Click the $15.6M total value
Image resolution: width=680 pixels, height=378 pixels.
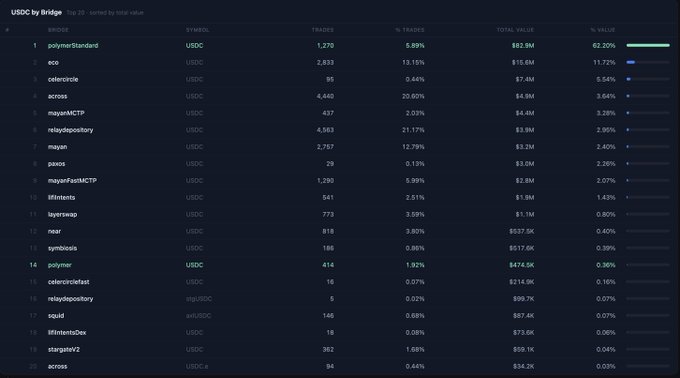pyautogui.click(x=523, y=62)
